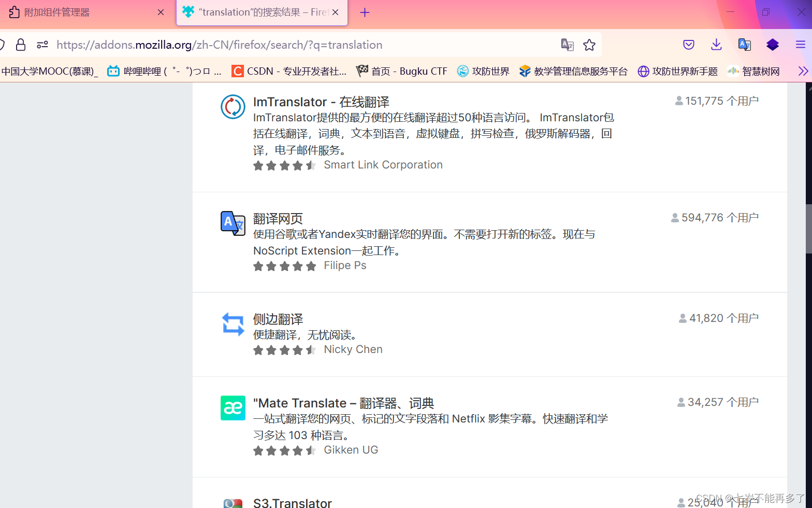Image resolution: width=812 pixels, height=508 pixels.
Task: Open the 中国大学MOOC(慕课) bookmark
Action: [50, 71]
